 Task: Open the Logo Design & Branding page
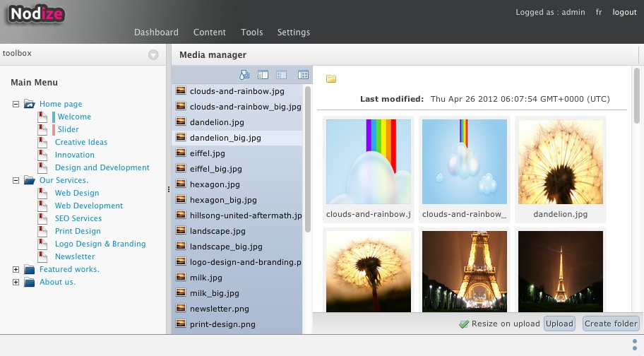pos(100,244)
